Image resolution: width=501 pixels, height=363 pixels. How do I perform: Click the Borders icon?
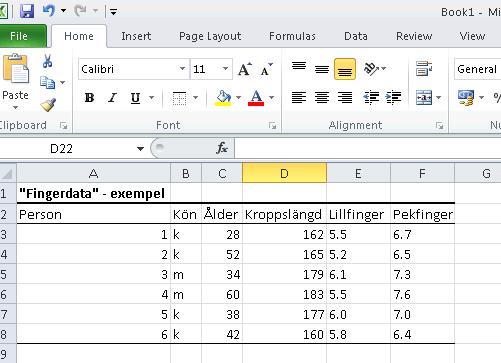coord(179,98)
